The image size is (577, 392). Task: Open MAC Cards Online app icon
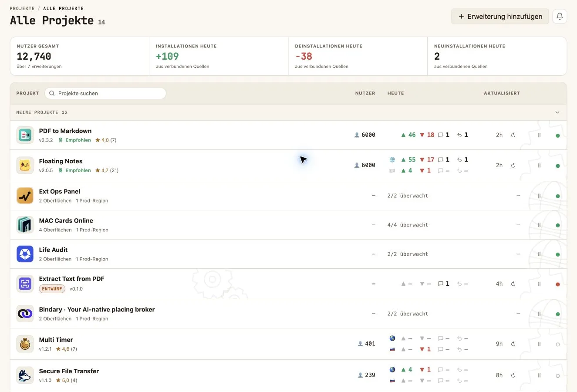click(x=25, y=225)
